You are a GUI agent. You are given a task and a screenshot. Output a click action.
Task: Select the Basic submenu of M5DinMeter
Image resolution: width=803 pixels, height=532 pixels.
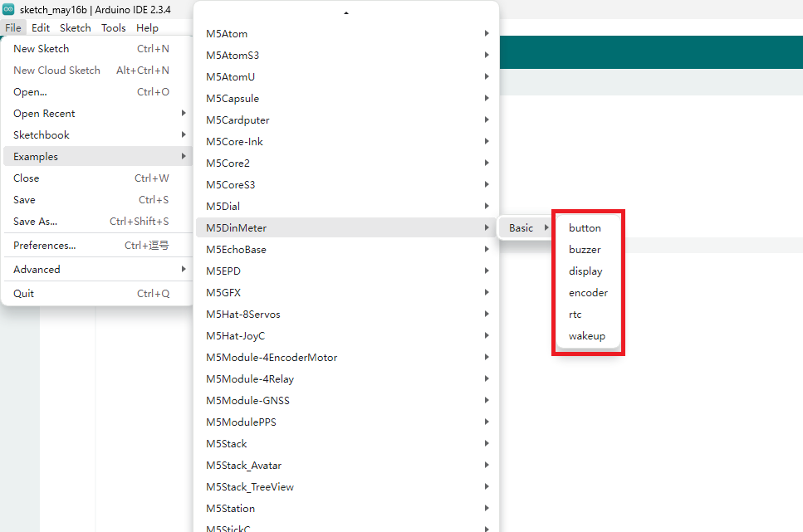pyautogui.click(x=527, y=228)
